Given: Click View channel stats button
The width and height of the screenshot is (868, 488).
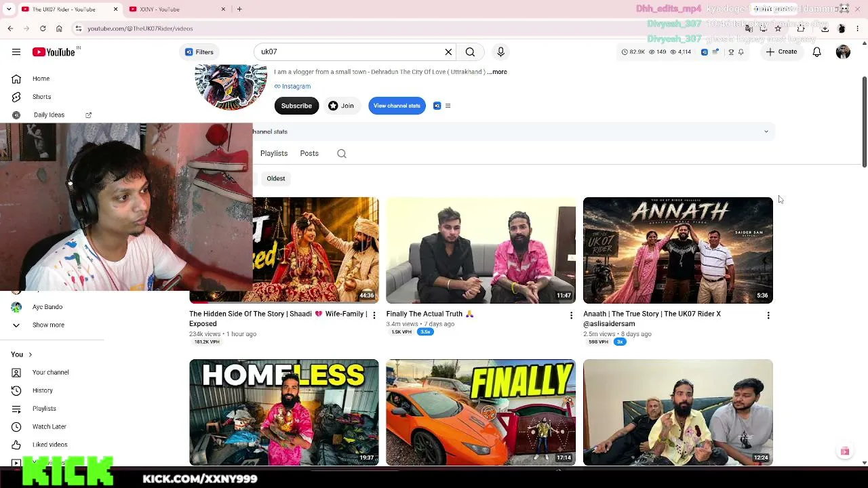Looking at the screenshot, I should 397,106.
